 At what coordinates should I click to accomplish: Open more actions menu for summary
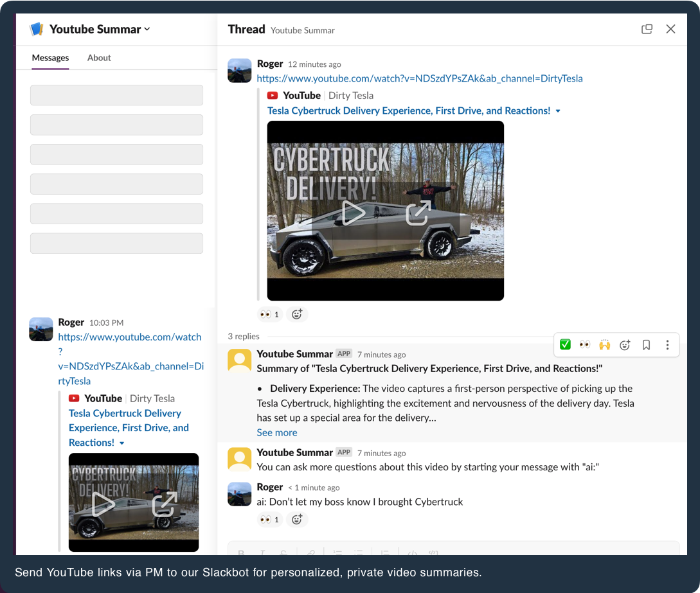click(x=667, y=344)
